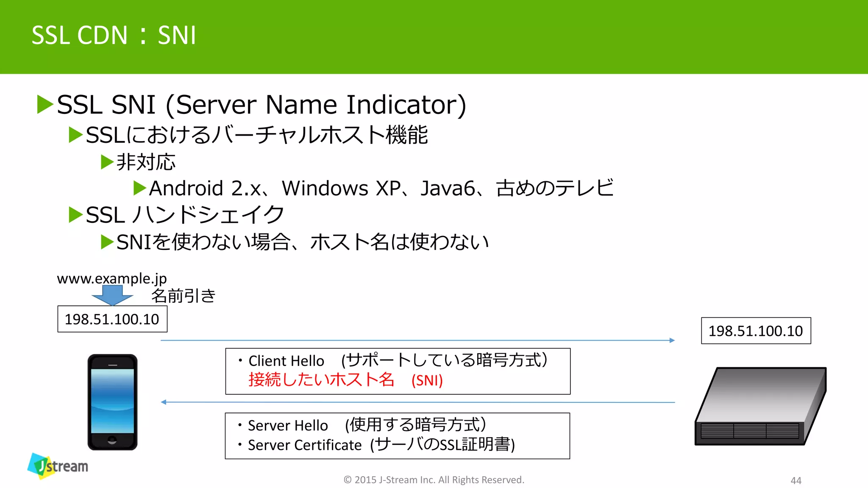The image size is (868, 488).
Task: Click the copyright J-Stream Inc. footer text
Action: [434, 480]
